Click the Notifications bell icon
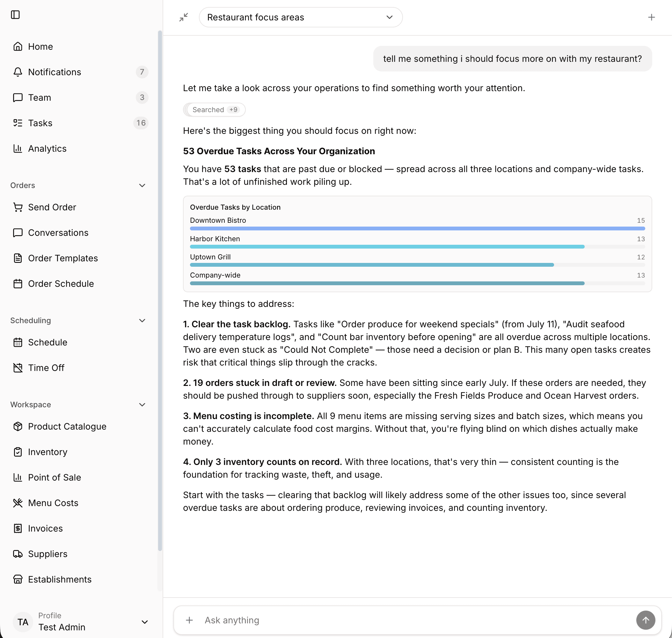672x638 pixels. [18, 72]
